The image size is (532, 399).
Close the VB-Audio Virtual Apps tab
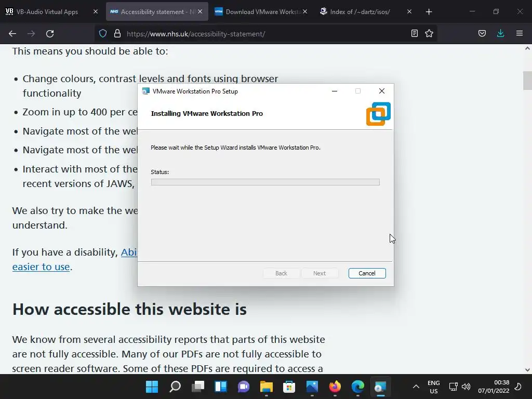(x=96, y=11)
